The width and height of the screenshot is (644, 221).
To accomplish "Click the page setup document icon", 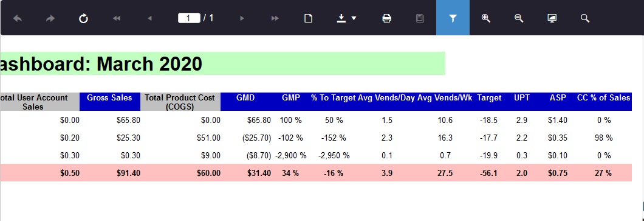I will pos(308,18).
